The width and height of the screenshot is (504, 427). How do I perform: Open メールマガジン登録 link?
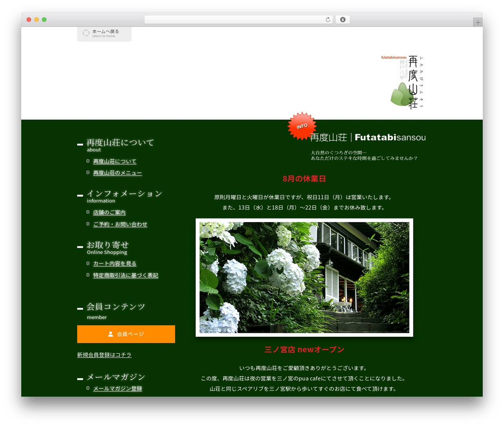click(x=117, y=389)
